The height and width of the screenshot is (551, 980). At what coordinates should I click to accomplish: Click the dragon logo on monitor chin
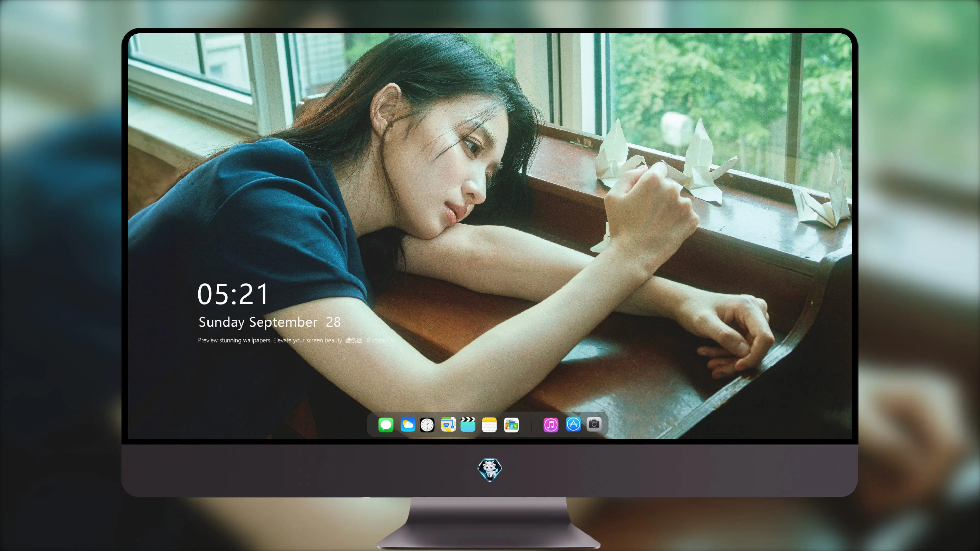(490, 470)
